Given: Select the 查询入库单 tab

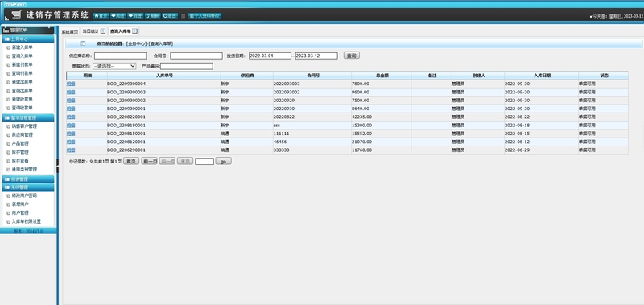Looking at the screenshot, I should click(x=120, y=31).
